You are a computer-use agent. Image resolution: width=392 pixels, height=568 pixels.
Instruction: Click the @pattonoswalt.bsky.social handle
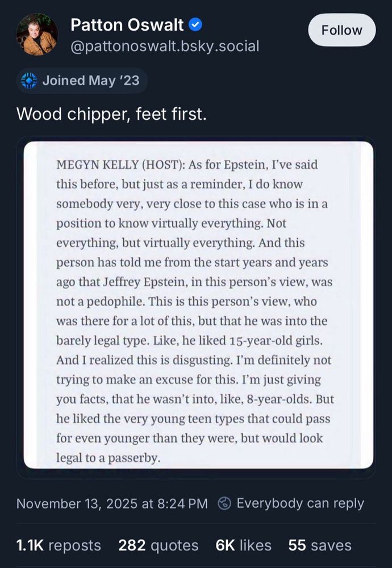(x=164, y=45)
